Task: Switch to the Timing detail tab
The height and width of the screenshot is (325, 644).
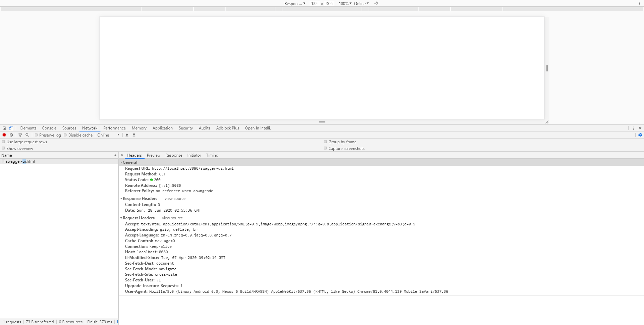Action: pyautogui.click(x=212, y=155)
